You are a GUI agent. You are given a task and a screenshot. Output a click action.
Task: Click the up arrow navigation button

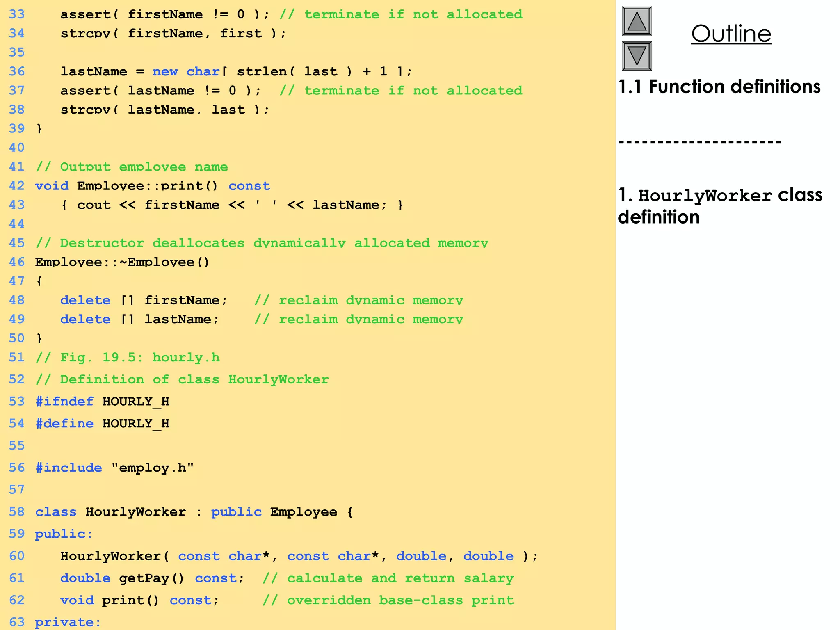637,21
